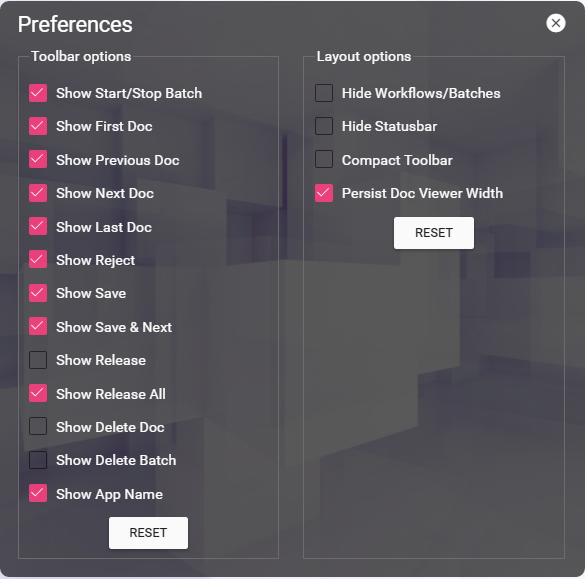Toggle the Show Save checkbox
This screenshot has height=579, width=585.
(x=38, y=293)
